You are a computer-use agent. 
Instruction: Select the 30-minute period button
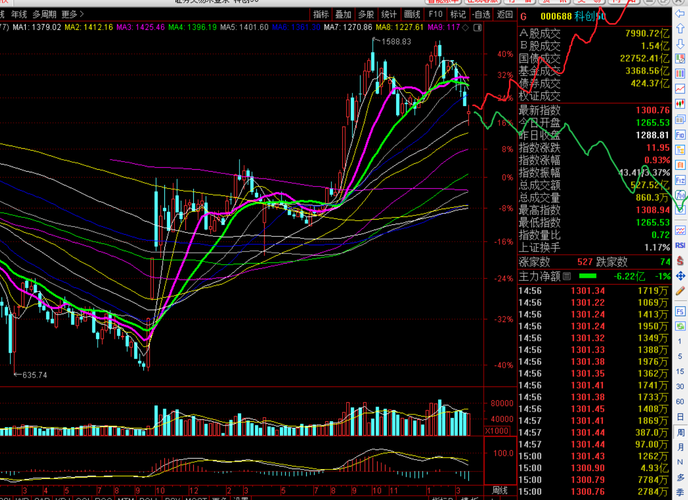(680, 386)
